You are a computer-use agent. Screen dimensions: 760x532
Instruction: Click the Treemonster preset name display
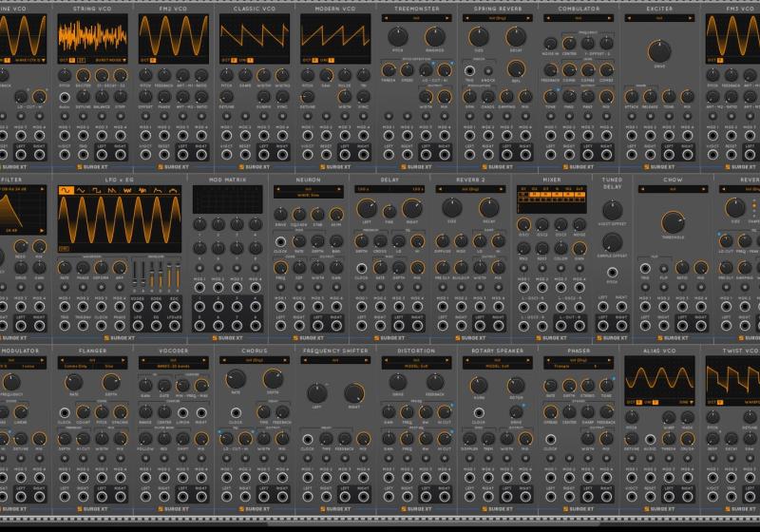click(x=417, y=18)
